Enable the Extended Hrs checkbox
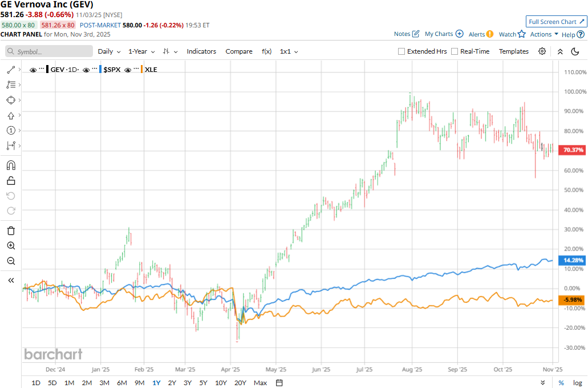Image resolution: width=588 pixels, height=388 pixels. [402, 51]
